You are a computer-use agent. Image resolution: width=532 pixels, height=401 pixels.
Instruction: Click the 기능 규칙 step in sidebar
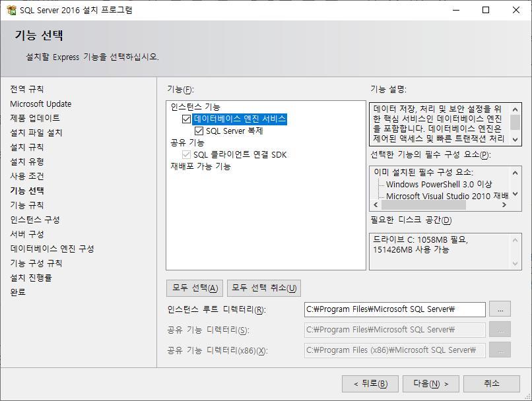pos(27,205)
